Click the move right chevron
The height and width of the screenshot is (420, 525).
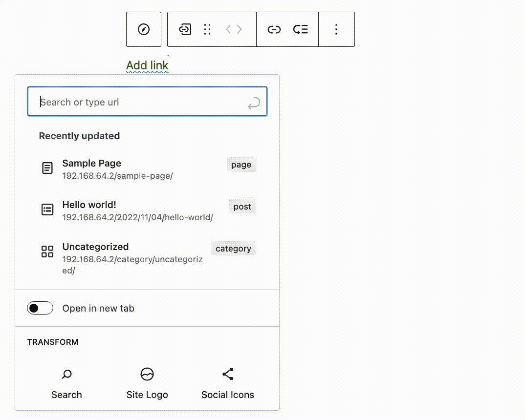point(240,29)
